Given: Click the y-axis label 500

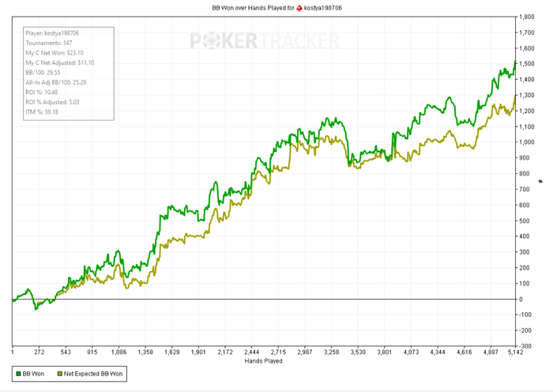Looking at the screenshot, I should [525, 220].
